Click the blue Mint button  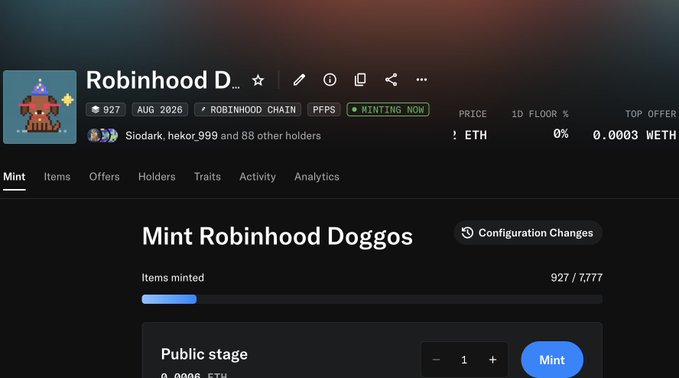coord(552,360)
